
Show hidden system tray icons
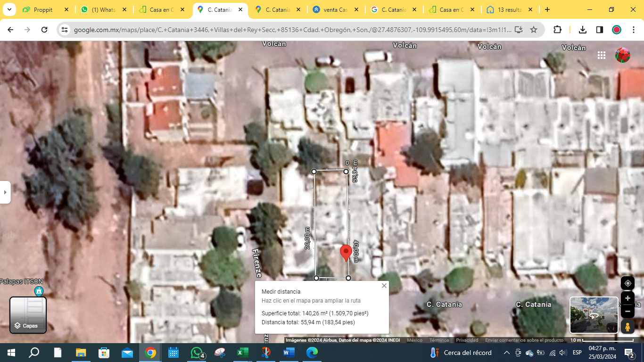tap(507, 353)
